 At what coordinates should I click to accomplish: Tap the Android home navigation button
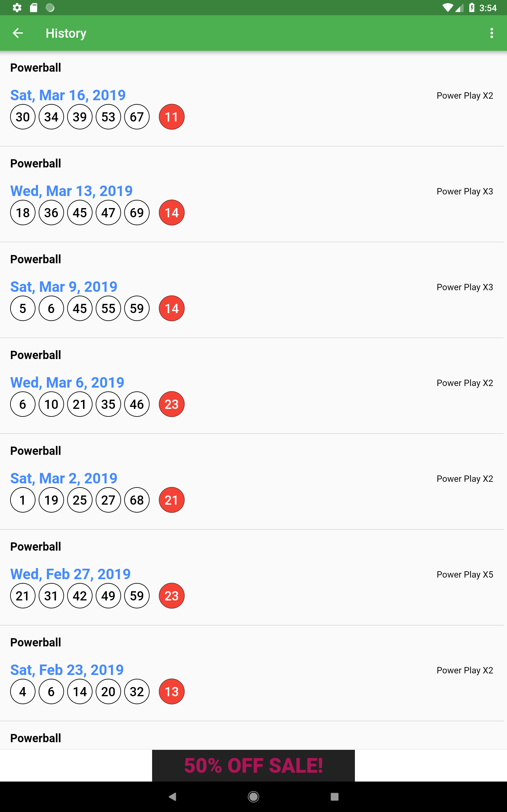click(253, 796)
